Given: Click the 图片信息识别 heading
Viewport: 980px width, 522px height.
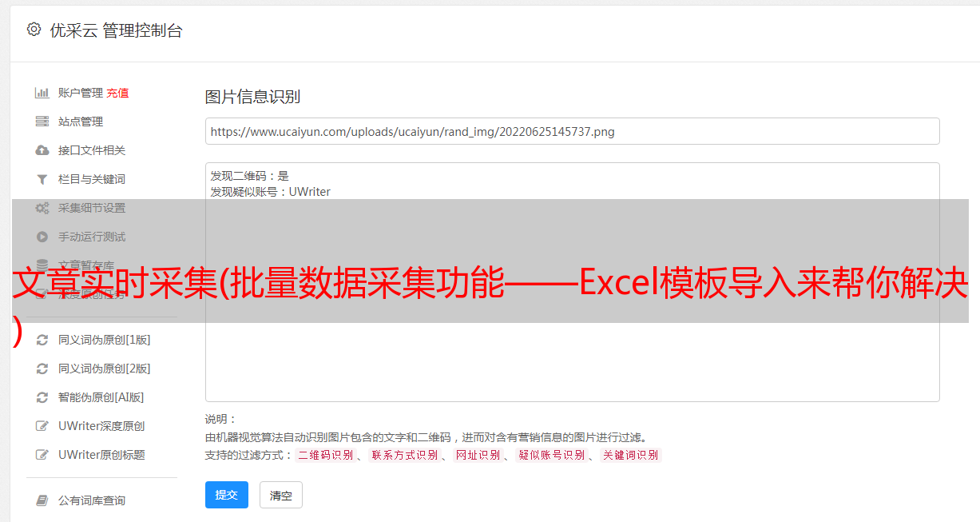Looking at the screenshot, I should (252, 97).
